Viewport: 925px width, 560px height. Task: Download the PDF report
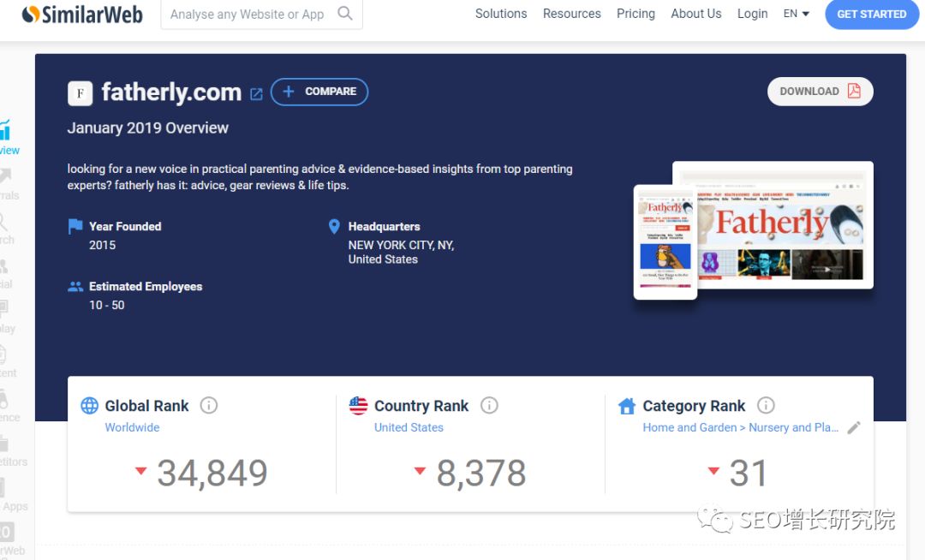[820, 92]
